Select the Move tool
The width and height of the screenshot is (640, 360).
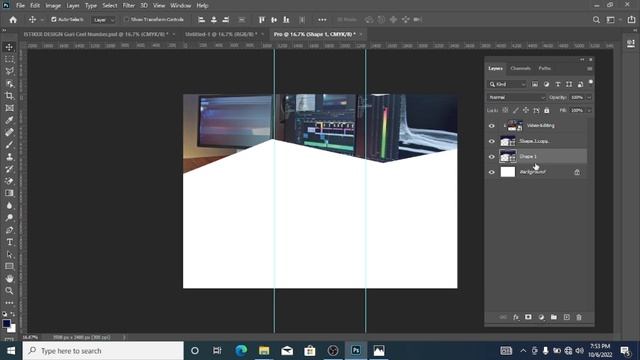(9, 47)
